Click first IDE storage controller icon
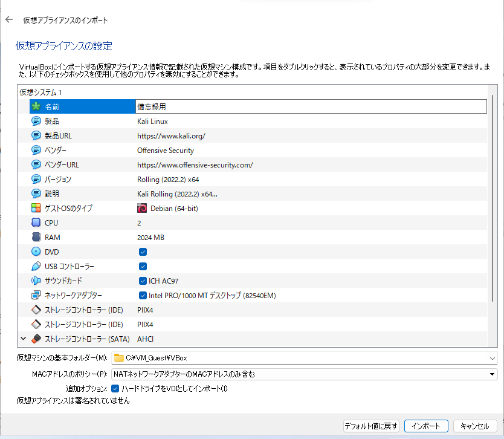The width and height of the screenshot is (504, 439). [x=36, y=310]
